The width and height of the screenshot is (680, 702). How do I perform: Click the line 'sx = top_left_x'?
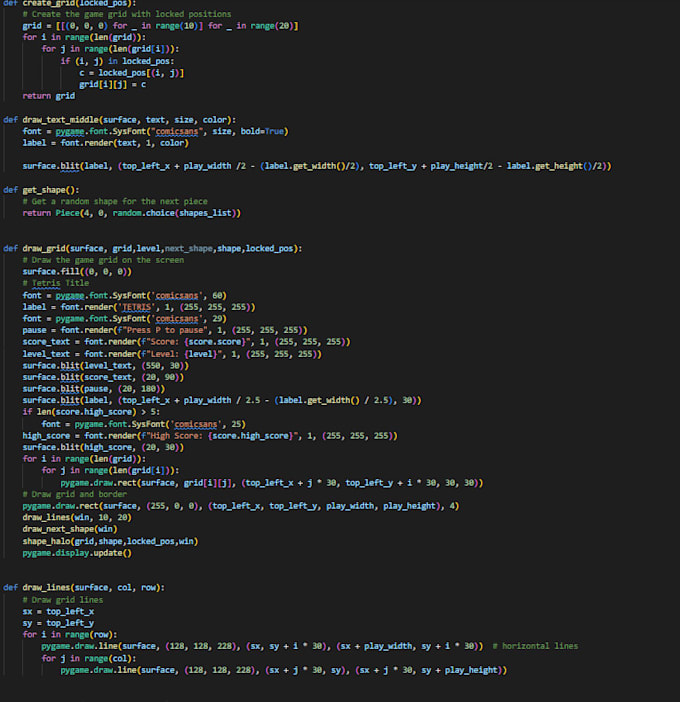point(58,612)
